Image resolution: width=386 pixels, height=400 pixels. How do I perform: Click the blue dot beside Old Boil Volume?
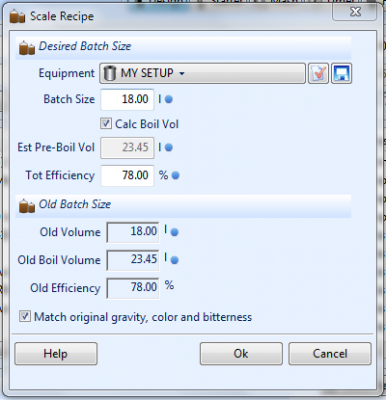coord(174,260)
